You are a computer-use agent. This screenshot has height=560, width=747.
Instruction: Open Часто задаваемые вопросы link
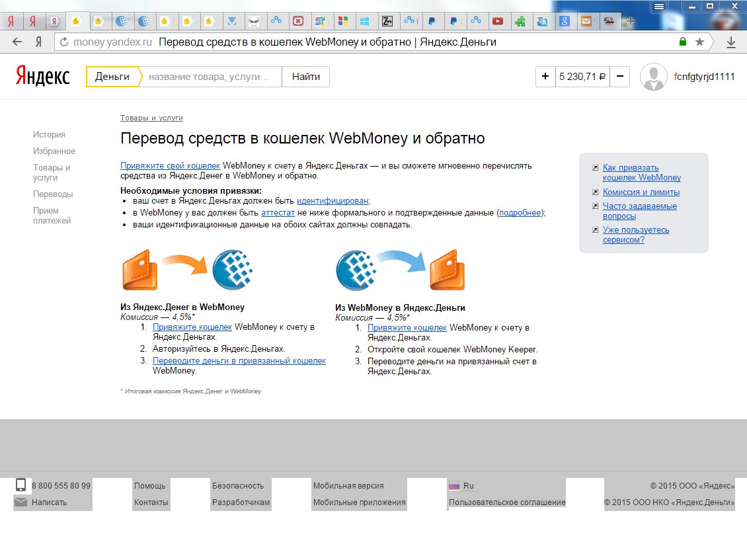639,211
